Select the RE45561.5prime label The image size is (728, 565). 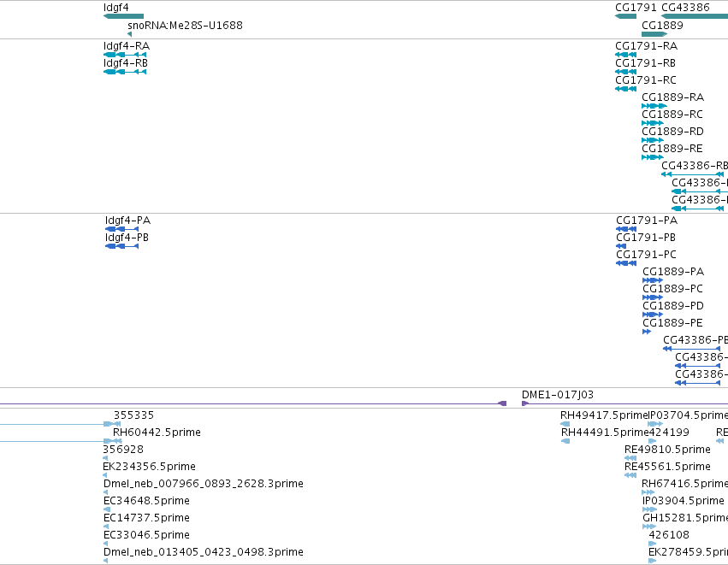667,467
